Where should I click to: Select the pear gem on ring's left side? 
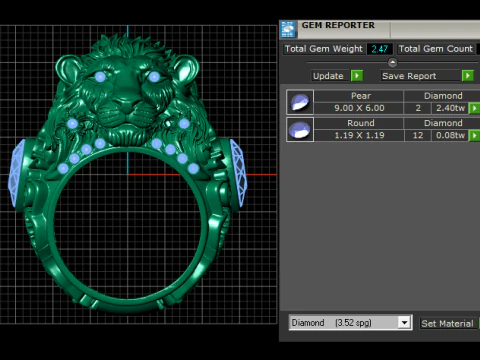click(x=16, y=173)
